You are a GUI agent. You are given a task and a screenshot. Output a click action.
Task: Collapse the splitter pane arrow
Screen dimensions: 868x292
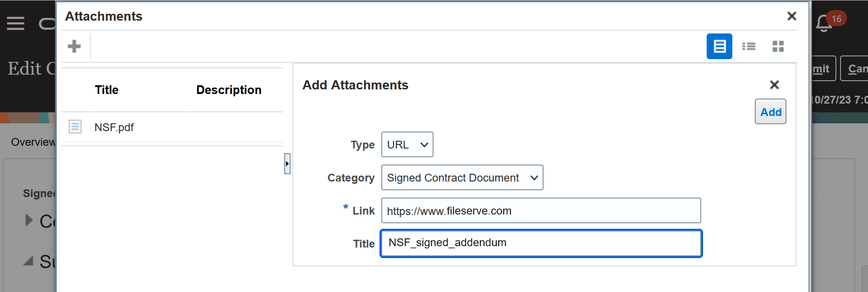click(287, 164)
